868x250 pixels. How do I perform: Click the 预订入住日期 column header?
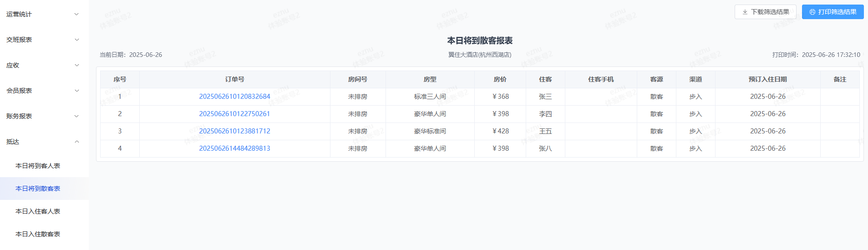[768, 79]
